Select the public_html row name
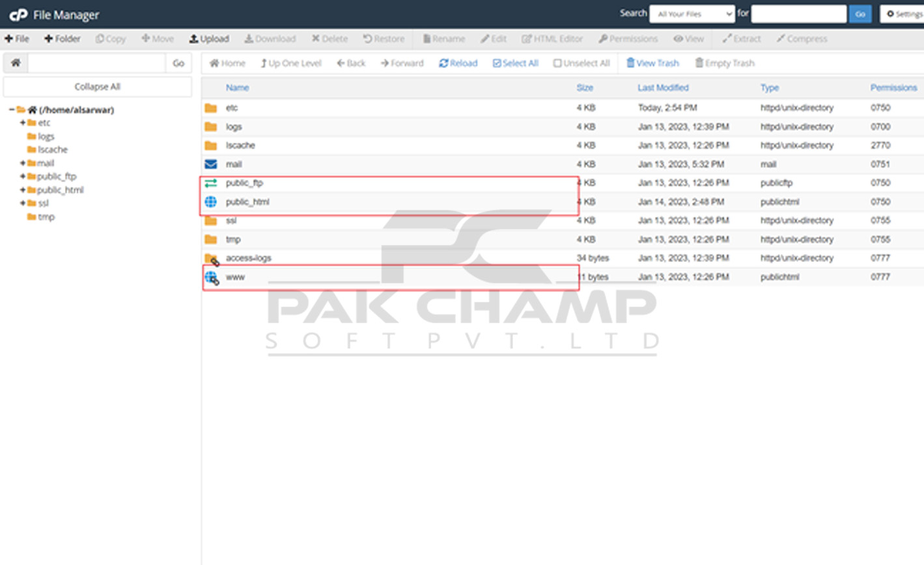The width and height of the screenshot is (924, 565). pos(247,202)
